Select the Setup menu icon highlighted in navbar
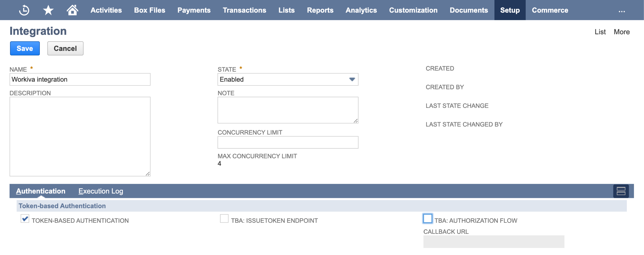The width and height of the screenshot is (644, 255). [510, 10]
